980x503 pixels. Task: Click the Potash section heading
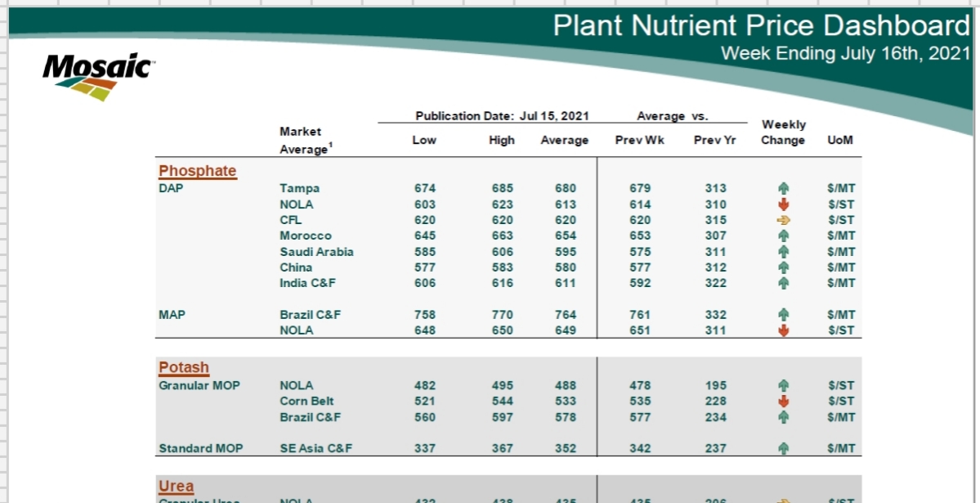184,367
